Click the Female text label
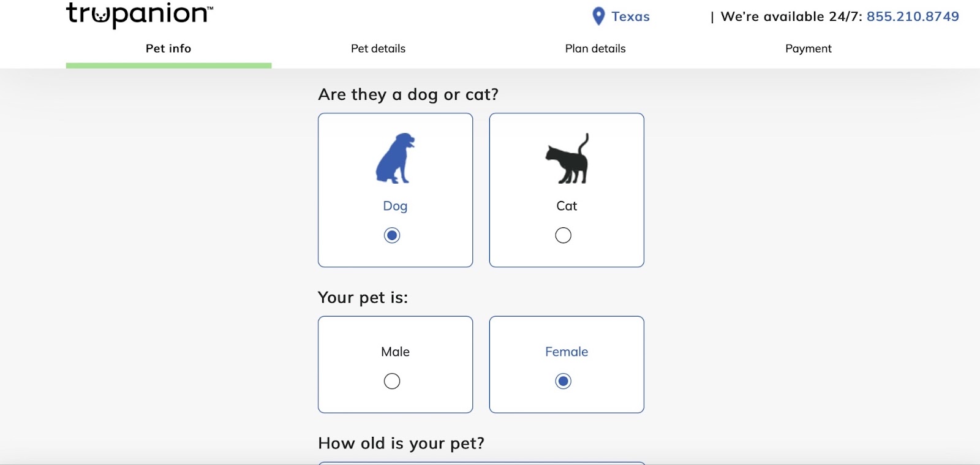This screenshot has height=465, width=980. [x=567, y=352]
